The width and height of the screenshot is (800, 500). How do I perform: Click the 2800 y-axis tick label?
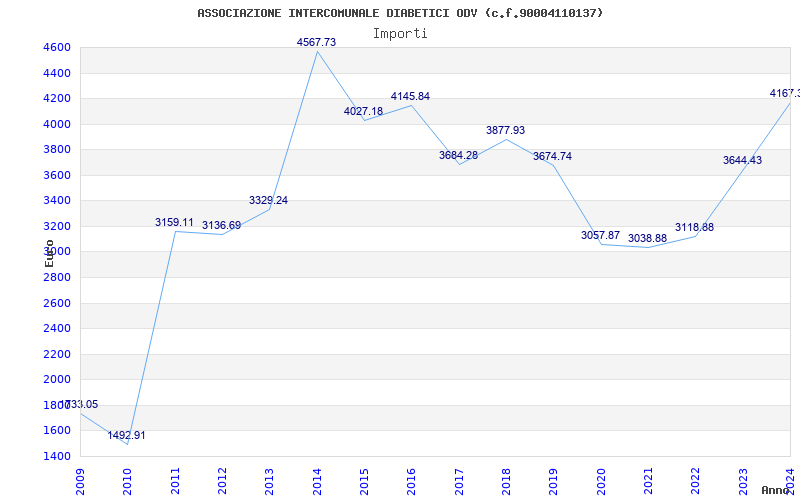coord(57,277)
